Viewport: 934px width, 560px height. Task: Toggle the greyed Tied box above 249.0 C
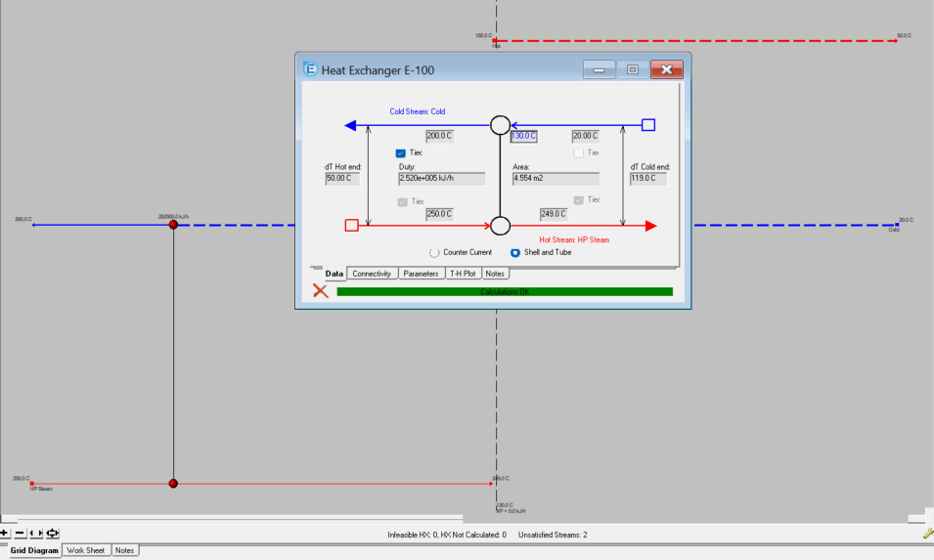pyautogui.click(x=578, y=200)
